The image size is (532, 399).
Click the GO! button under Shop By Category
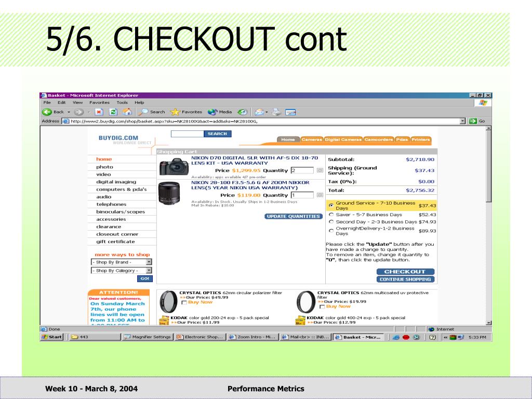145,278
